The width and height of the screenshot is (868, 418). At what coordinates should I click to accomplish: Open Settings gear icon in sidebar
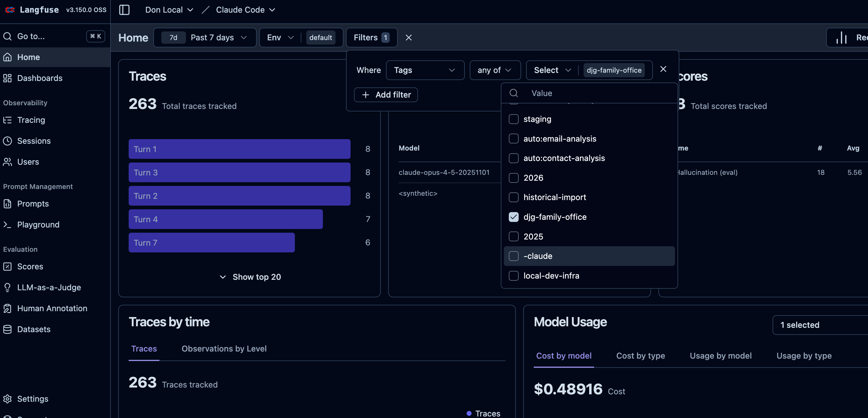(7, 399)
